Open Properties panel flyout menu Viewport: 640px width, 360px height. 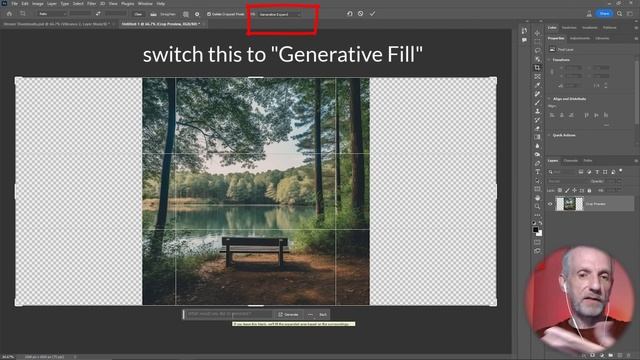(636, 38)
